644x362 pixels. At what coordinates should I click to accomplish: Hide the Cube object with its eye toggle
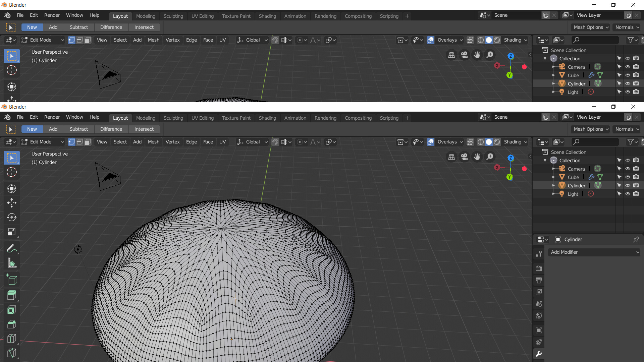pyautogui.click(x=628, y=177)
